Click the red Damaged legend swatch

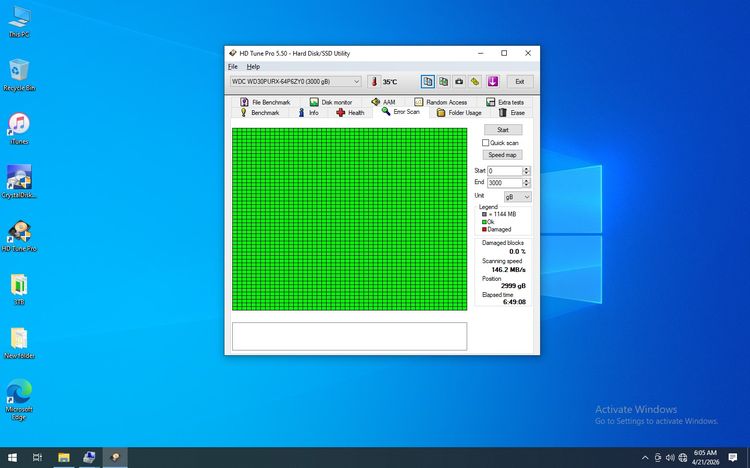pos(484,230)
